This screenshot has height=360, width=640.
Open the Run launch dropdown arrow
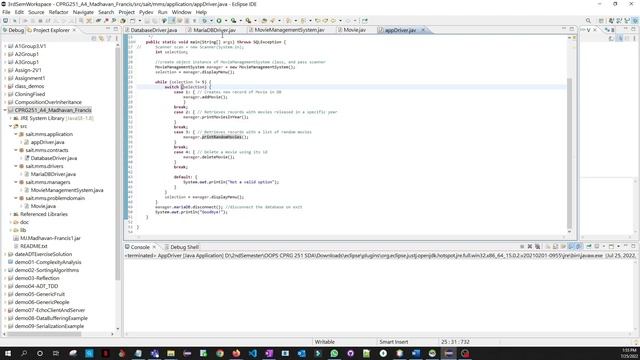coord(225,20)
